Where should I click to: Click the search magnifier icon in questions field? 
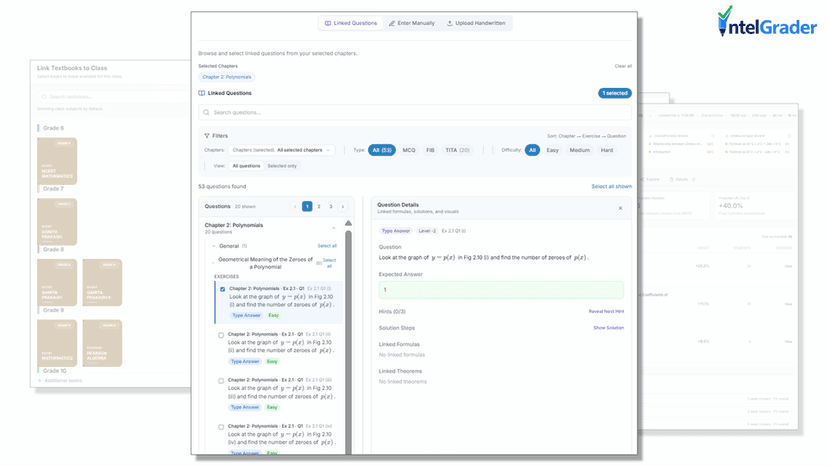(x=206, y=113)
